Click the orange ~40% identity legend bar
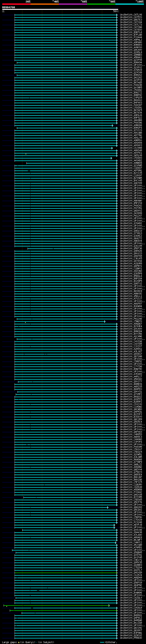This screenshot has height=644, width=146. (x=45, y=4)
